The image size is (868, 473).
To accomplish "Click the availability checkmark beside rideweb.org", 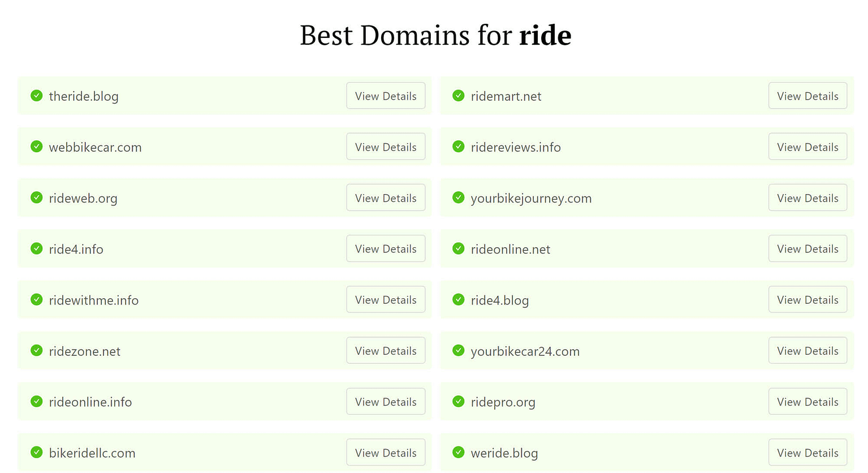I will coord(36,197).
